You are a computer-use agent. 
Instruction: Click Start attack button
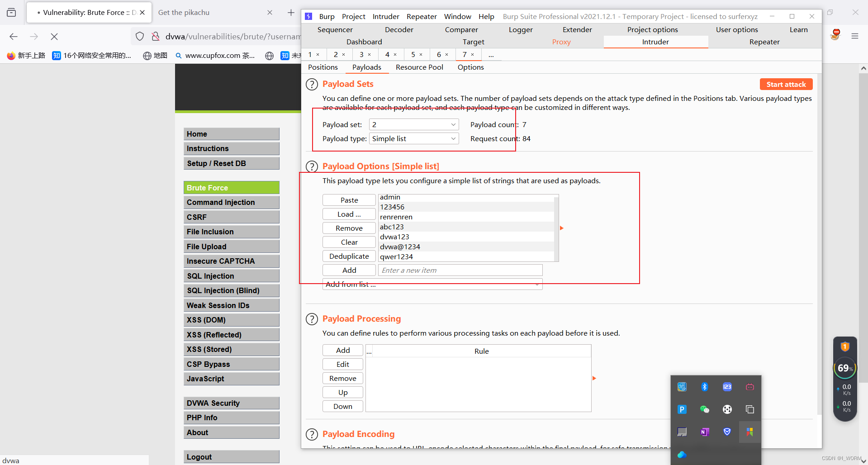tap(786, 85)
